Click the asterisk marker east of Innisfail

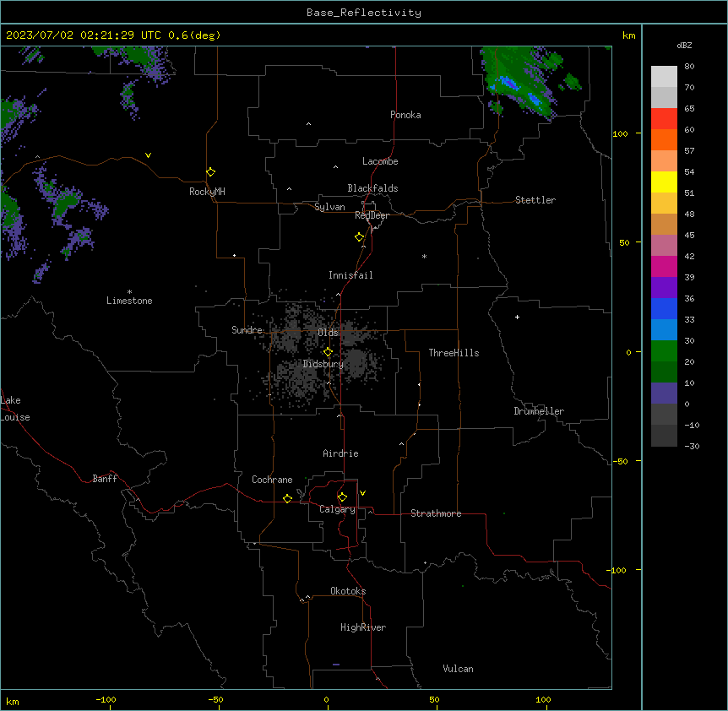424,256
